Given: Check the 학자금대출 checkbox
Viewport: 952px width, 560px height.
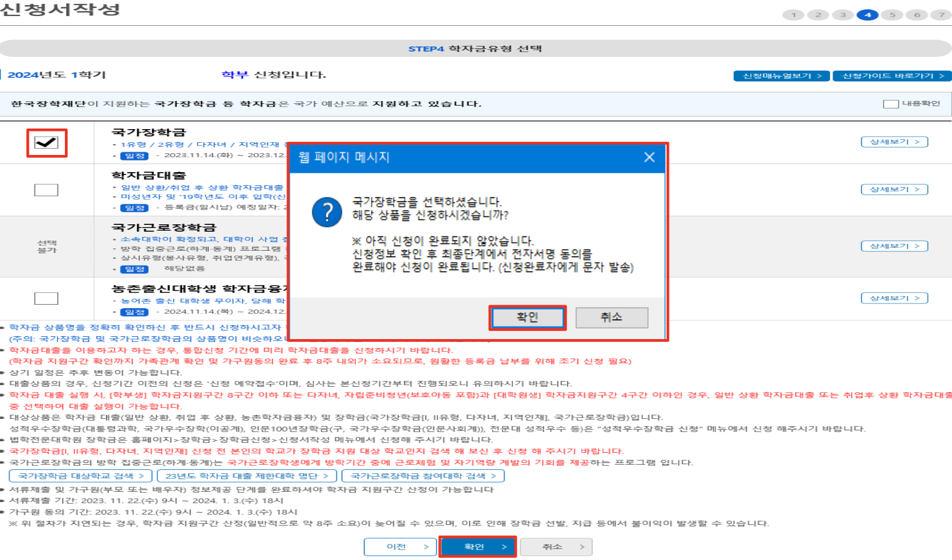Looking at the screenshot, I should point(47,190).
